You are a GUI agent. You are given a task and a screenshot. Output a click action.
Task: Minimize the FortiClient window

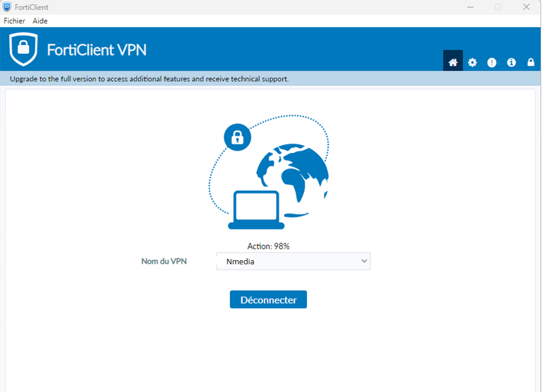(x=470, y=7)
